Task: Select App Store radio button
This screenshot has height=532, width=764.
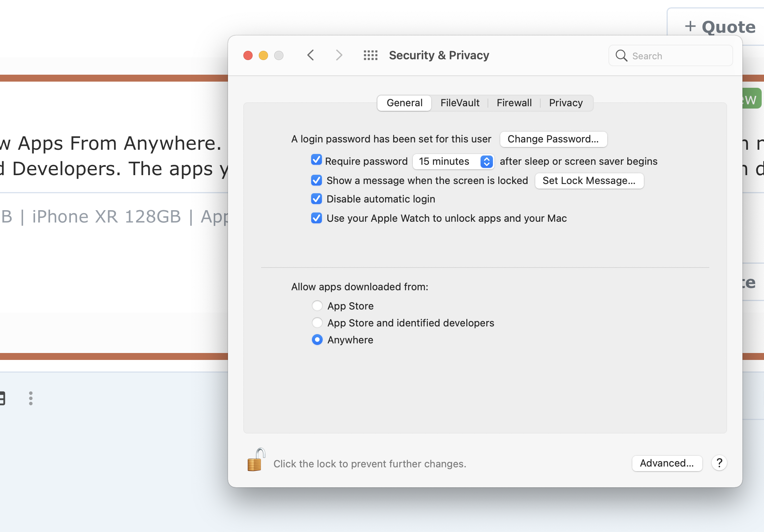Action: pos(318,305)
